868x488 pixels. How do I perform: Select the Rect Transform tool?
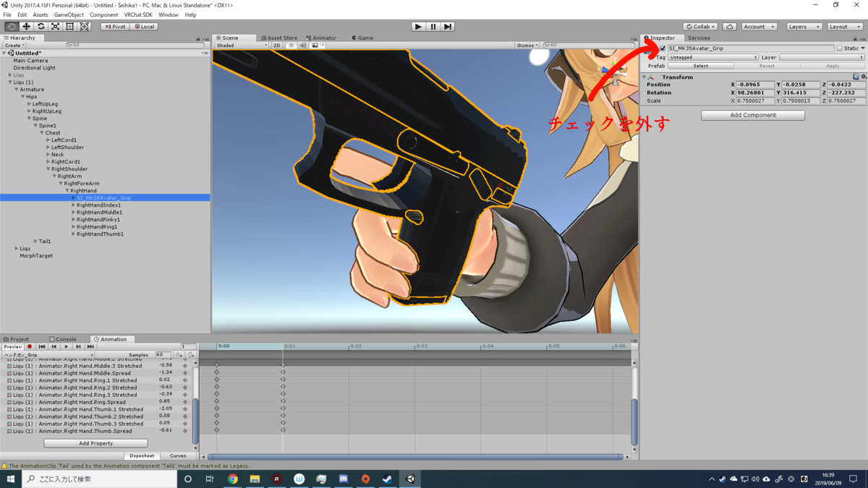69,27
